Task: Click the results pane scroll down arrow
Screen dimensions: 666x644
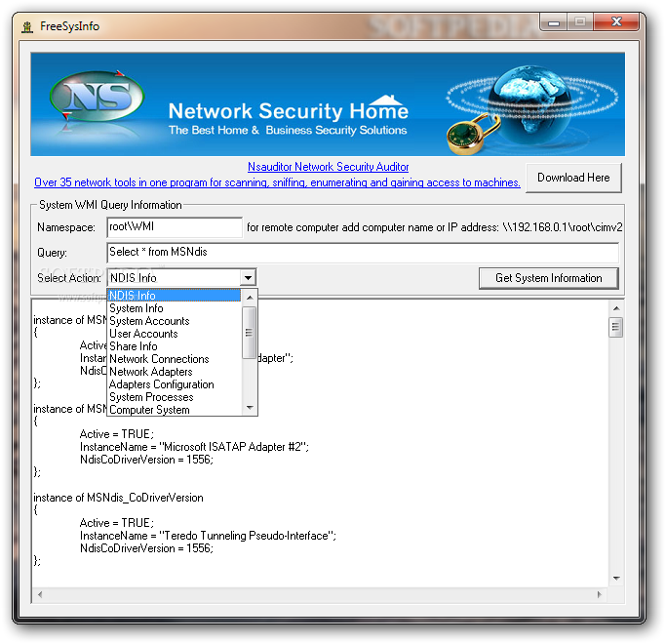Action: pyautogui.click(x=616, y=578)
